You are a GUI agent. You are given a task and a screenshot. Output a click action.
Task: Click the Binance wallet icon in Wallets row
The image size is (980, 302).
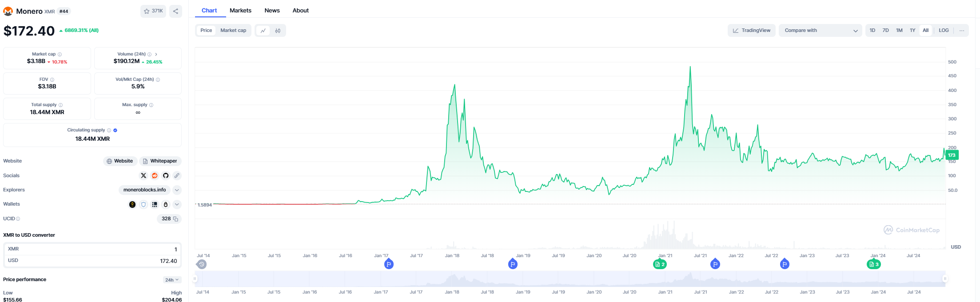pos(132,204)
